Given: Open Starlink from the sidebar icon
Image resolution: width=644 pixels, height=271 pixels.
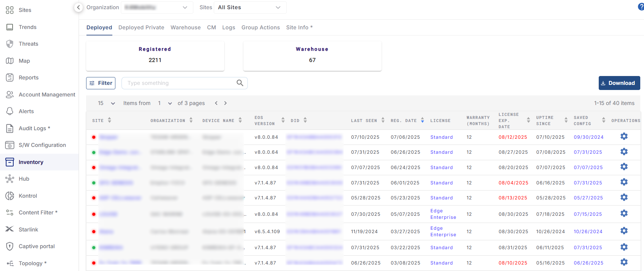Looking at the screenshot, I should pyautogui.click(x=10, y=229).
